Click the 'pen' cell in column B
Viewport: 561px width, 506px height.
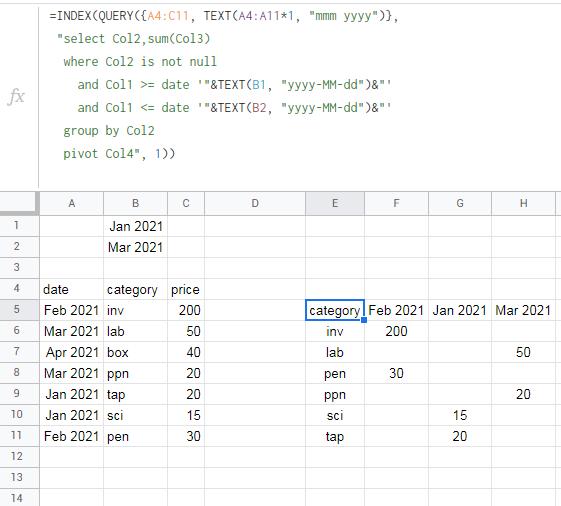(x=135, y=436)
